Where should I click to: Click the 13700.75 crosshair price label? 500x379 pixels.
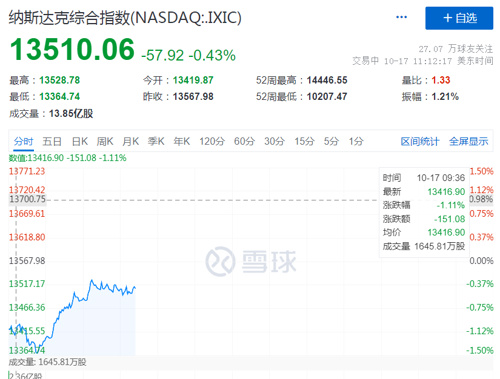27,199
